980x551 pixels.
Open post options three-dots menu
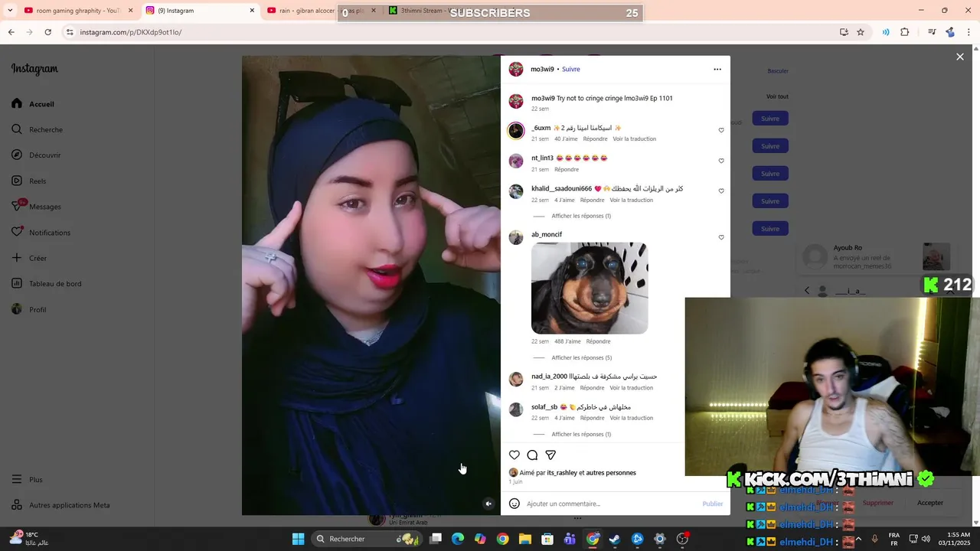717,69
